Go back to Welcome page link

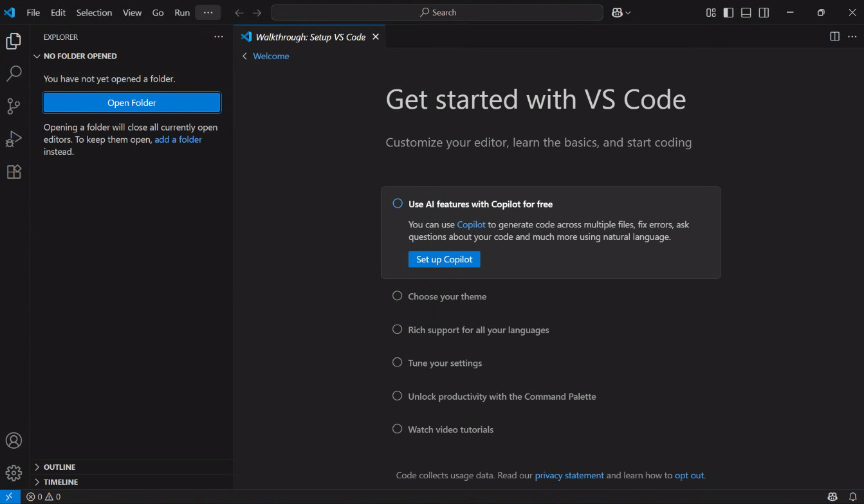coord(271,56)
